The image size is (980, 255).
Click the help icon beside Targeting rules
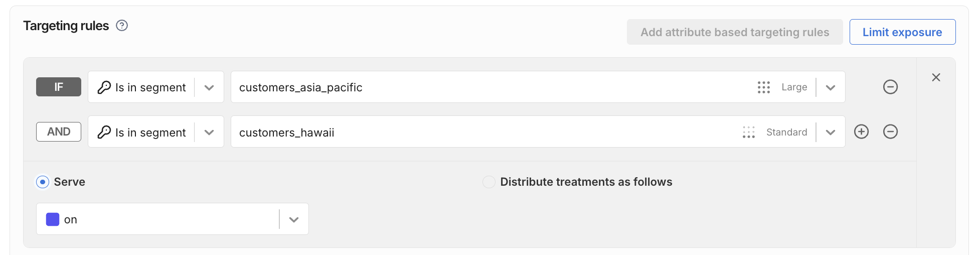click(x=122, y=26)
